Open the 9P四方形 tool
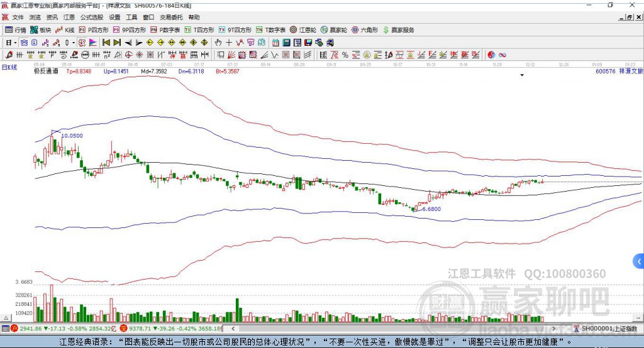 130,30
